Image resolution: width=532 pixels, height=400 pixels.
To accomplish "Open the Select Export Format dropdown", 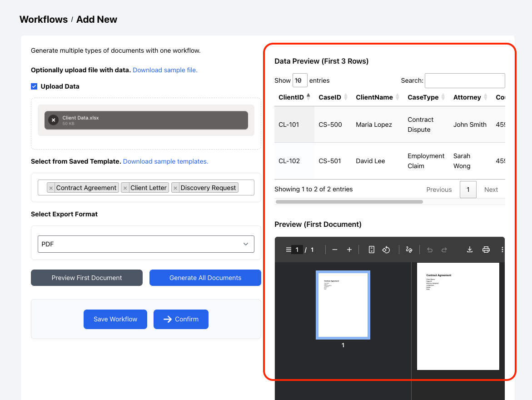I will (x=146, y=244).
